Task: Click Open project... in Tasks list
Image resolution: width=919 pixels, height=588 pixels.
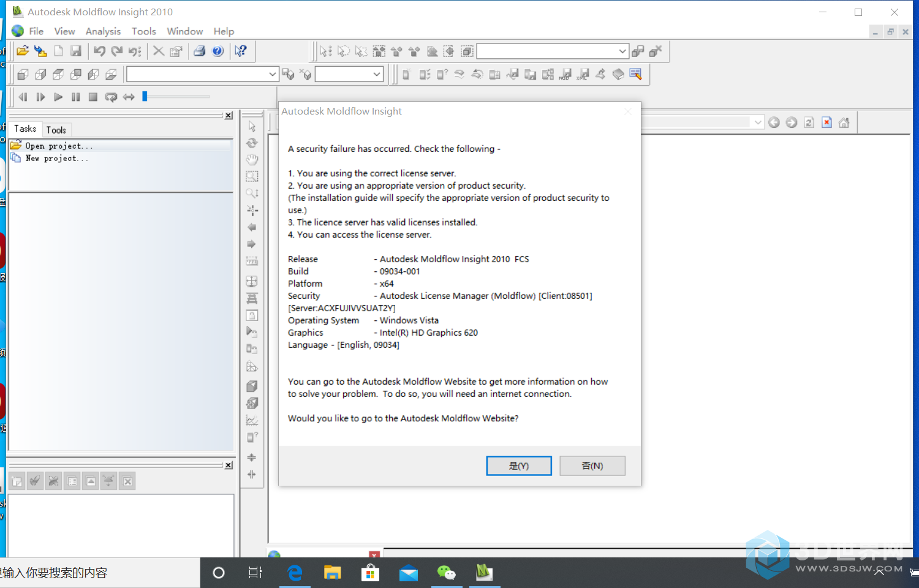Action: point(59,146)
